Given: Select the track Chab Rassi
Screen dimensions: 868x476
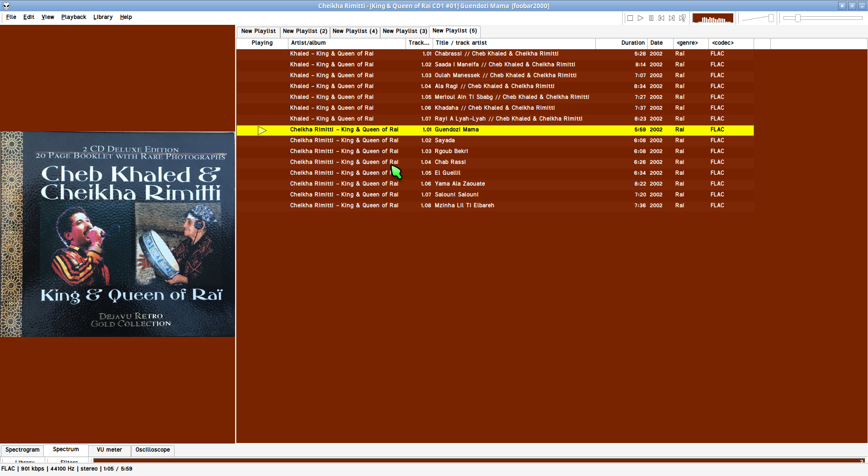Looking at the screenshot, I should pyautogui.click(x=495, y=162).
